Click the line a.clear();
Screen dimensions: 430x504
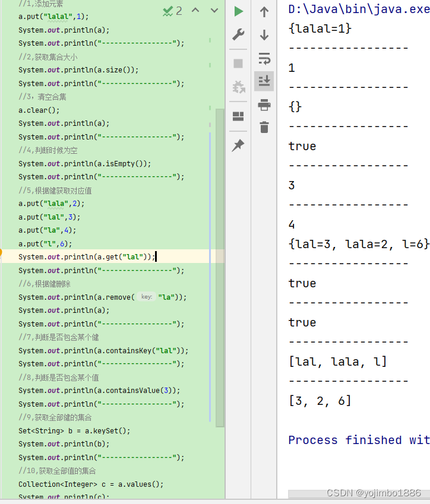click(x=39, y=110)
